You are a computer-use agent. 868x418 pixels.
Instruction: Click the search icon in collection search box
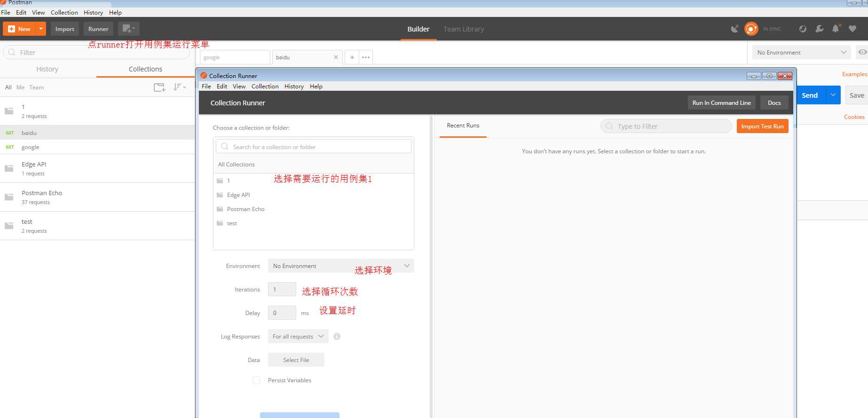(225, 146)
